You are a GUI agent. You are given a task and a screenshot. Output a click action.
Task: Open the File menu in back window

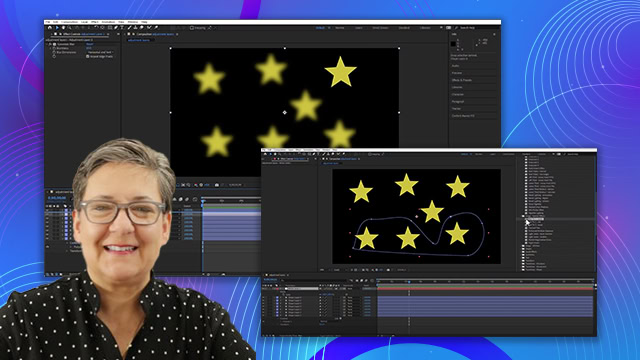coord(48,22)
